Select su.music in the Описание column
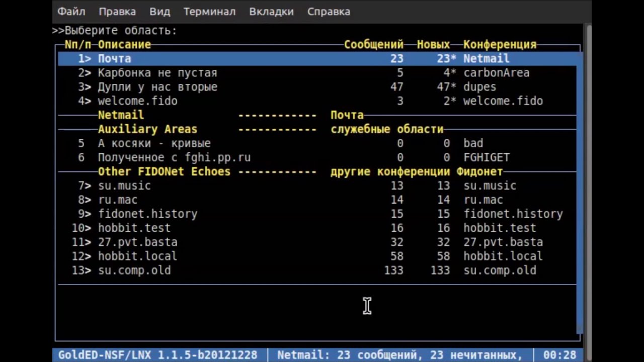The width and height of the screenshot is (644, 362). [124, 186]
